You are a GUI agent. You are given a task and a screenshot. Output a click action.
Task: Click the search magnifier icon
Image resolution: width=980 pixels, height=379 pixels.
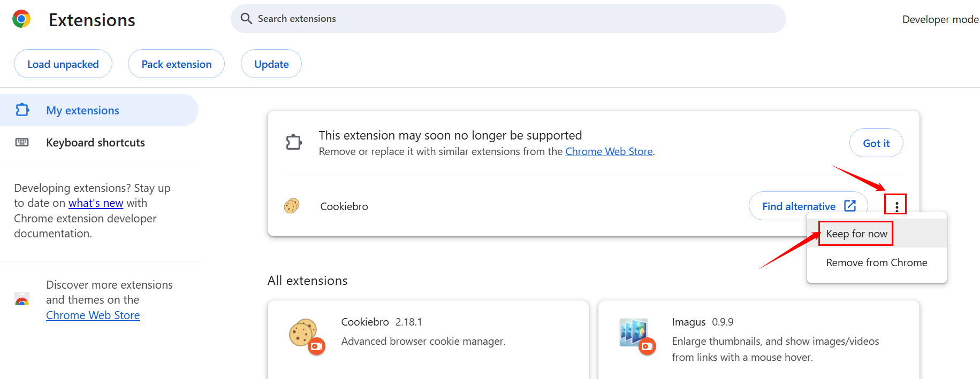tap(246, 19)
